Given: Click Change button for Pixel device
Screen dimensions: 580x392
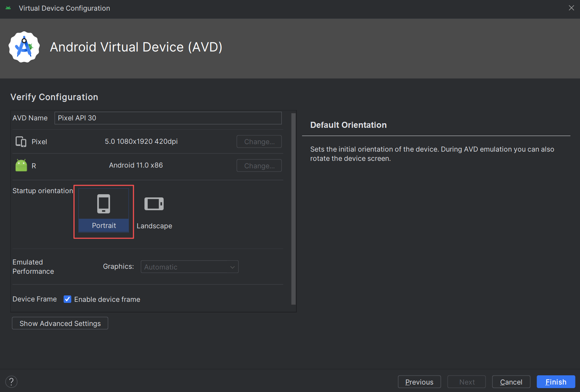Looking at the screenshot, I should pyautogui.click(x=259, y=142).
